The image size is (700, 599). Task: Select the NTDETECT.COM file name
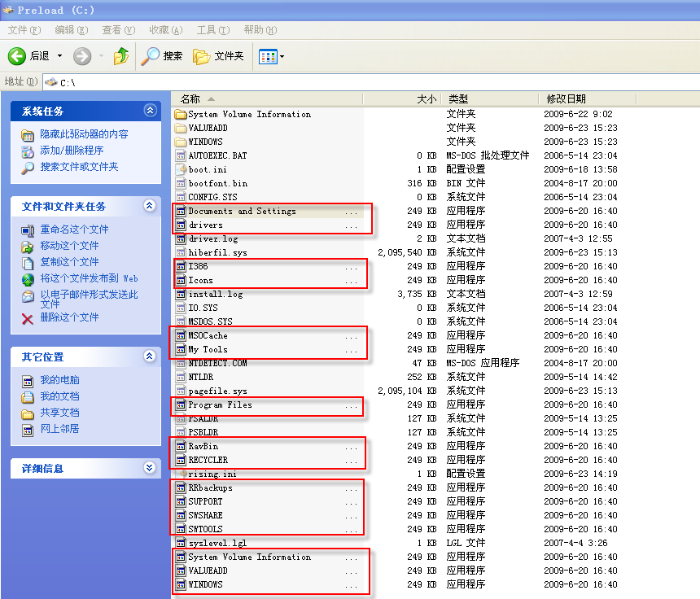[217, 363]
